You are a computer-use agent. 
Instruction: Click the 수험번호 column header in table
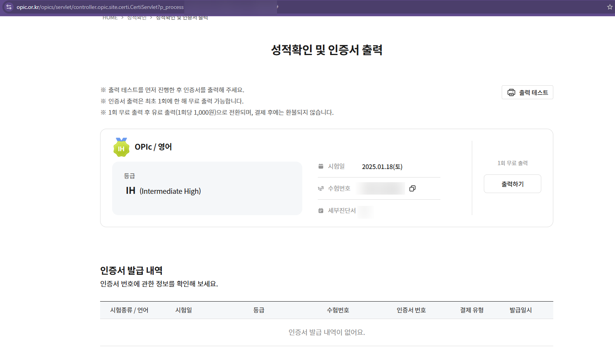338,310
